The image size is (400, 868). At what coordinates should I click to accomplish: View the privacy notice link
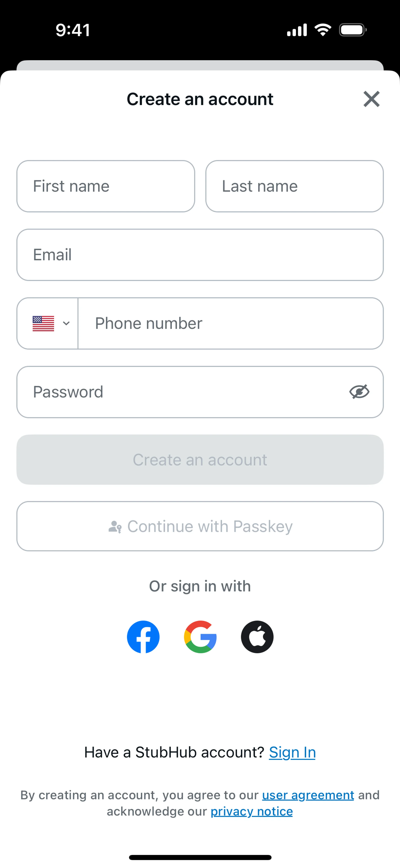[x=251, y=811]
